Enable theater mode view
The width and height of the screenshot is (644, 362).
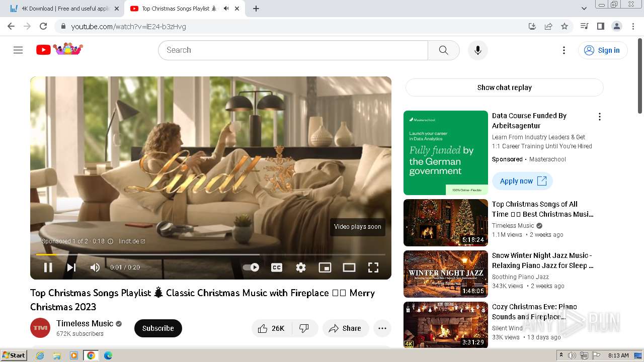click(x=349, y=267)
